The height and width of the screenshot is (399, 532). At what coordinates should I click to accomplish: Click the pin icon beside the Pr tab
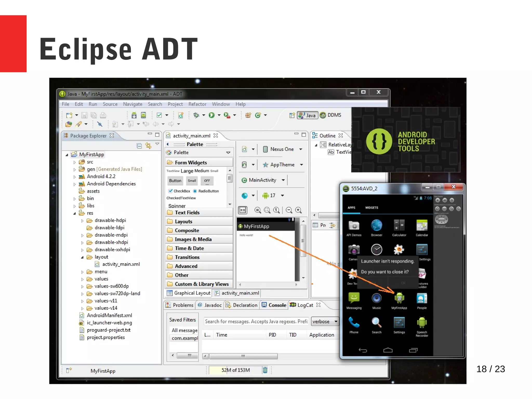click(332, 225)
